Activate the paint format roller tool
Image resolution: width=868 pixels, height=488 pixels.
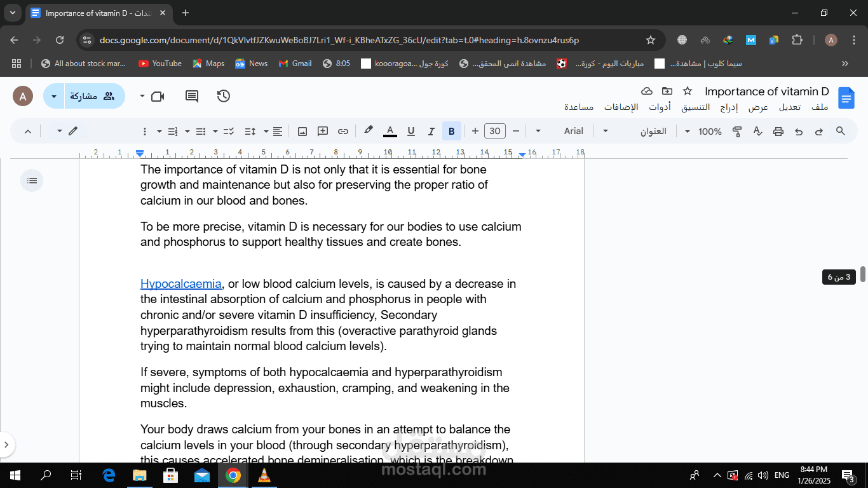click(x=737, y=132)
